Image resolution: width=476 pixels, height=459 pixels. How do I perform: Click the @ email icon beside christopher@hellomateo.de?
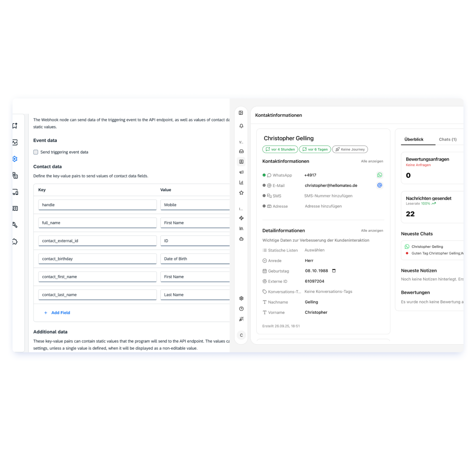380,185
